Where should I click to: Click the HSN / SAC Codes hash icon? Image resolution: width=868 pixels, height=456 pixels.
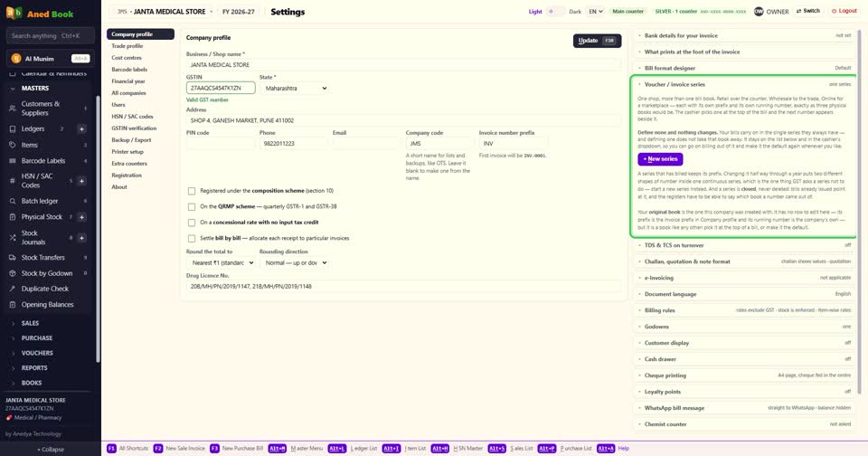12,181
